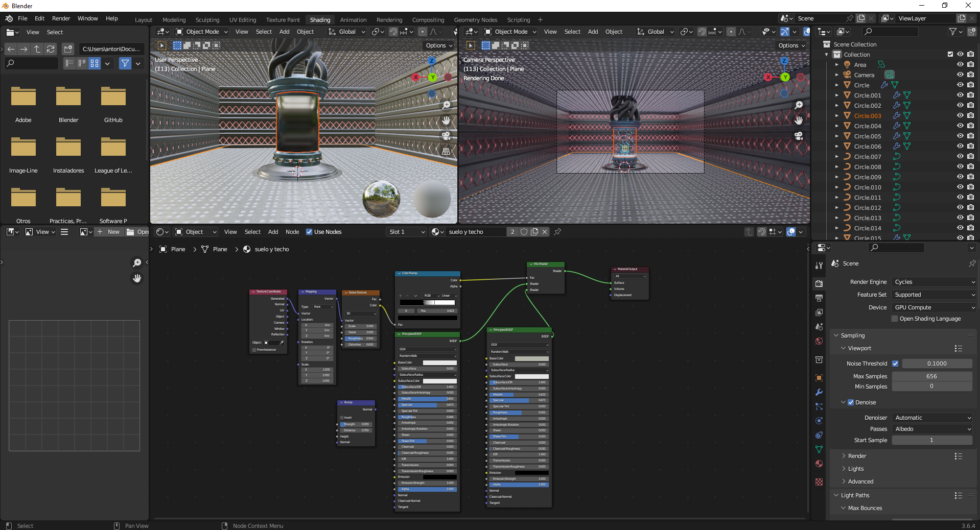Expand the Advanced sampling subpanel

(860, 481)
